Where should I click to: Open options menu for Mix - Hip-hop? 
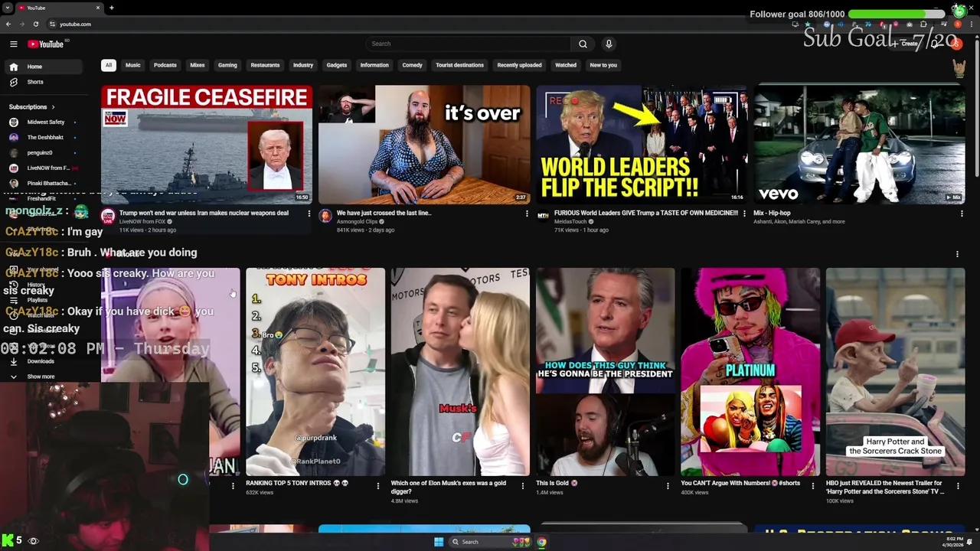962,214
